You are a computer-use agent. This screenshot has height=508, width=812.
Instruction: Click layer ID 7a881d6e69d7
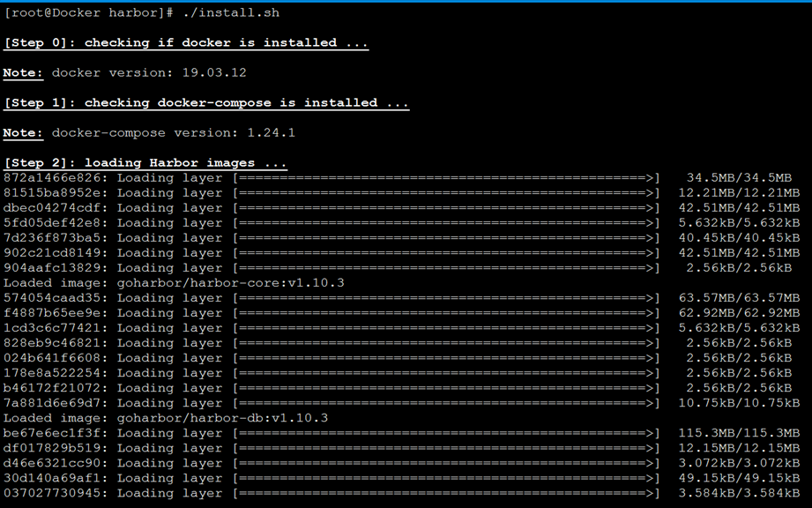[52, 403]
